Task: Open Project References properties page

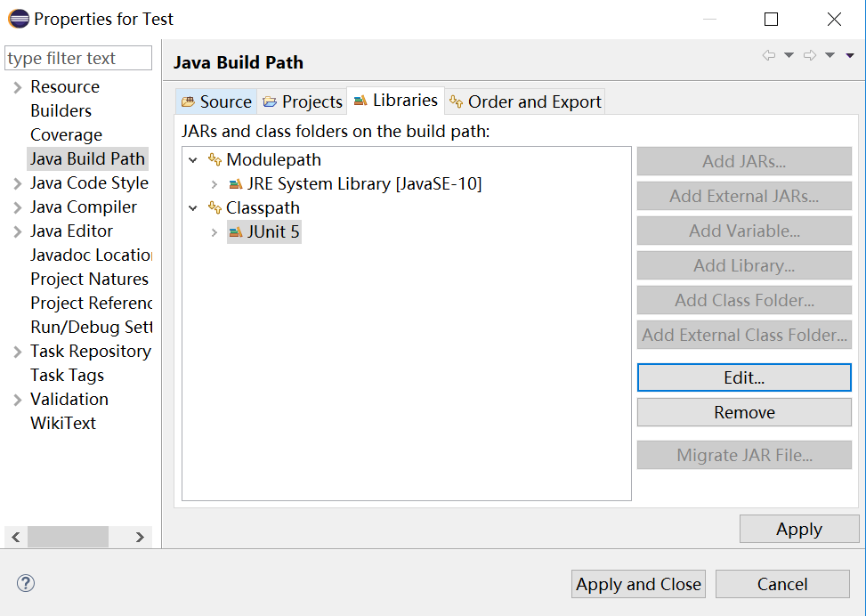Action: [x=91, y=303]
